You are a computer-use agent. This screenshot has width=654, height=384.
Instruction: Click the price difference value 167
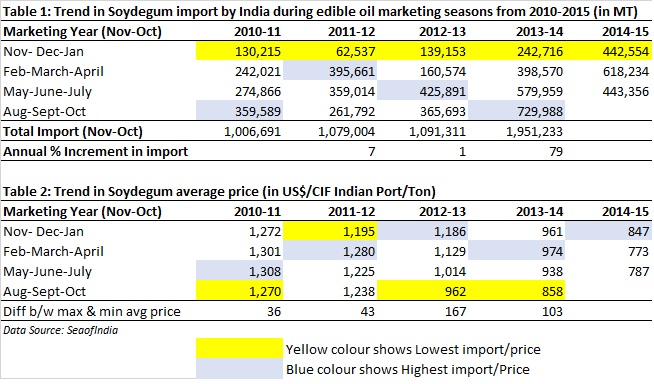455,311
